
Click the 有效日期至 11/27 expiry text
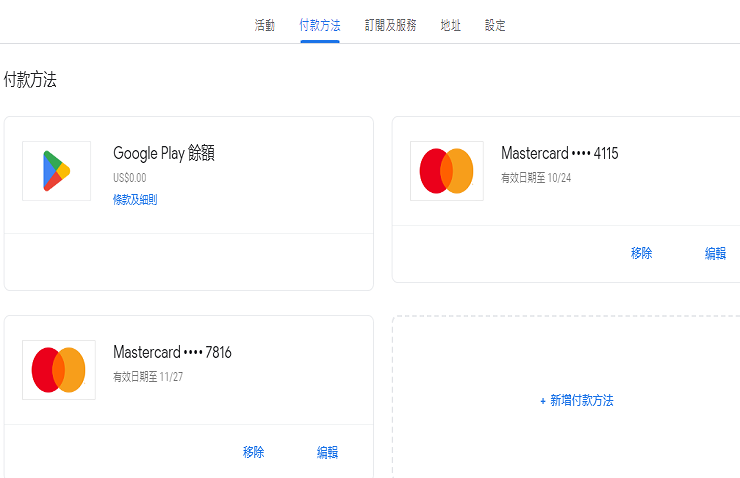[x=148, y=377]
